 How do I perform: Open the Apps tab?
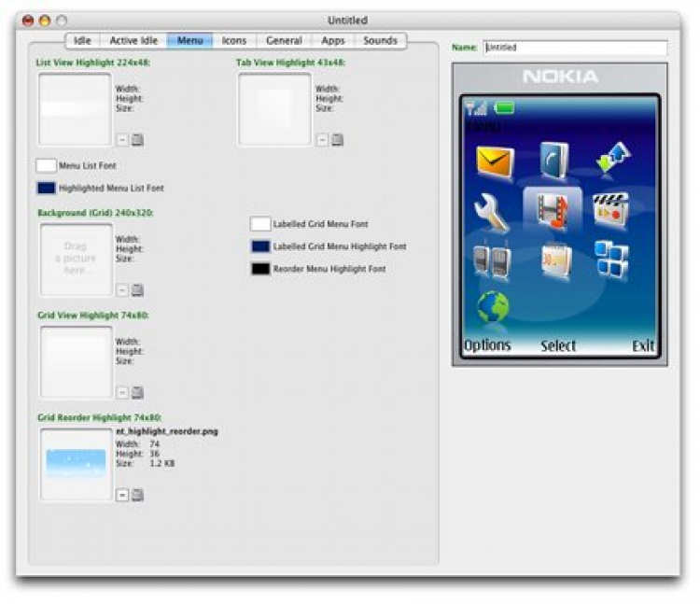point(333,41)
